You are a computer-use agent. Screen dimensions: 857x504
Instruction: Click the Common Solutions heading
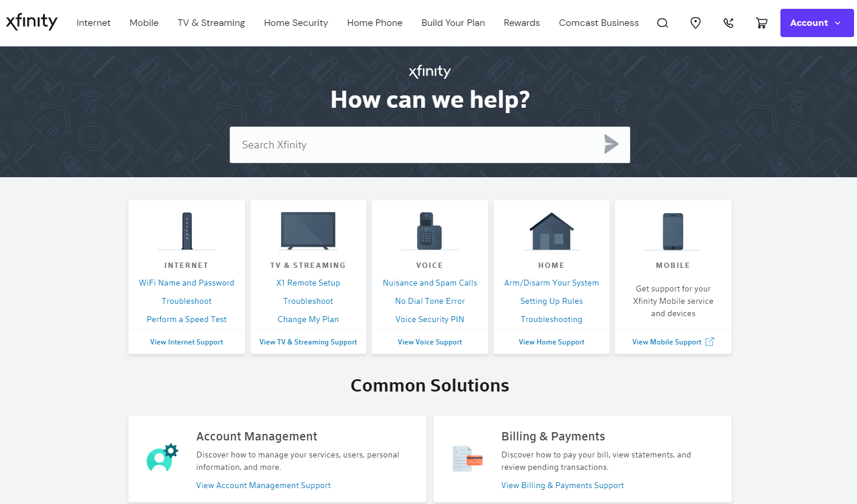430,385
